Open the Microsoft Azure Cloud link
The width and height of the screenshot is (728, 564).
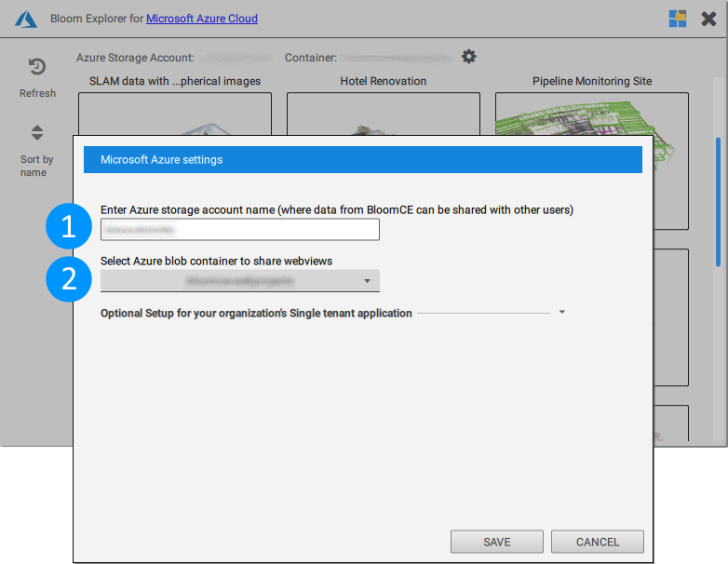tap(201, 19)
